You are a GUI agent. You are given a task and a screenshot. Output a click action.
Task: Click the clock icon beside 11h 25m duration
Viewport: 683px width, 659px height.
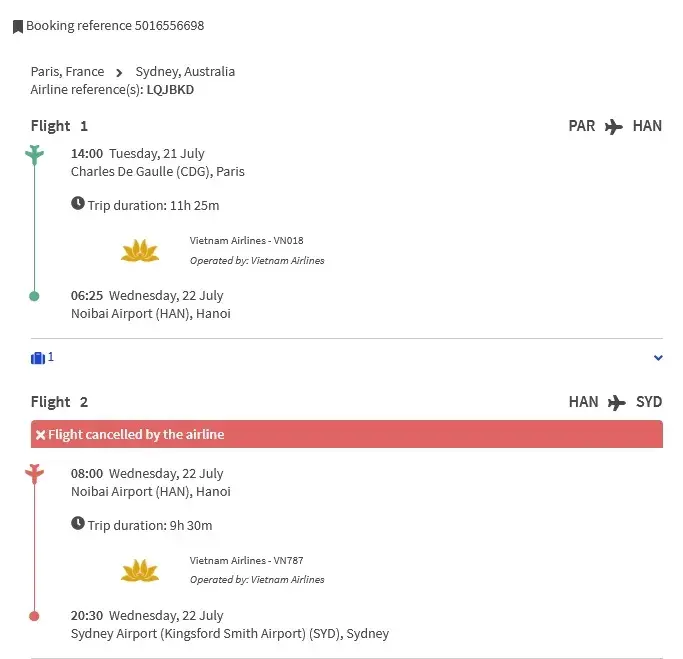tap(78, 204)
